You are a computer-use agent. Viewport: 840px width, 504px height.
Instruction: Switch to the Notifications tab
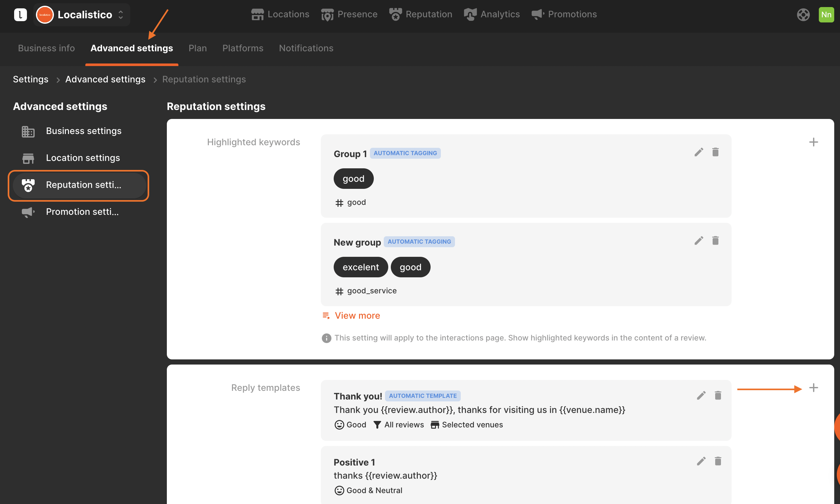pos(306,48)
